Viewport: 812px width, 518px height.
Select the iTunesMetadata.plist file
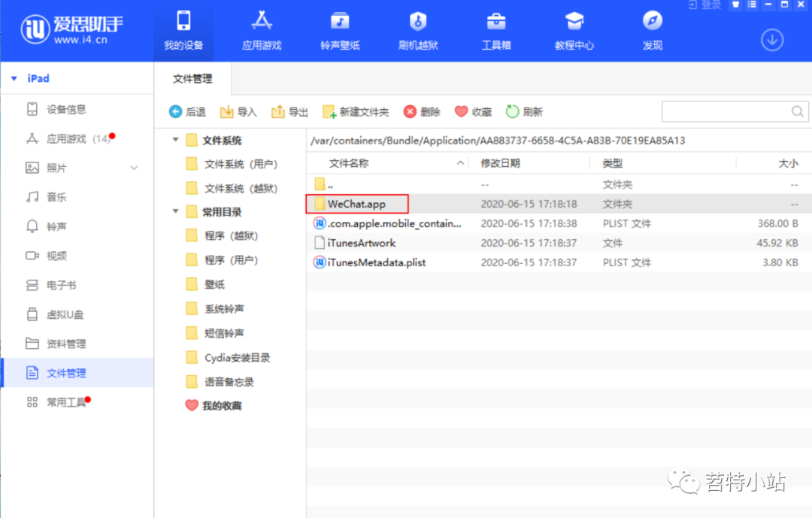pos(559,262)
